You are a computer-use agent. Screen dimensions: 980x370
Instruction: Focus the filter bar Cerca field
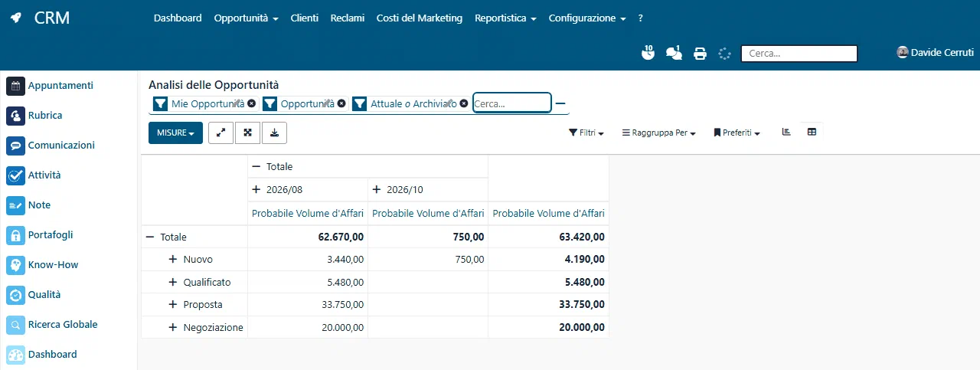[512, 103]
